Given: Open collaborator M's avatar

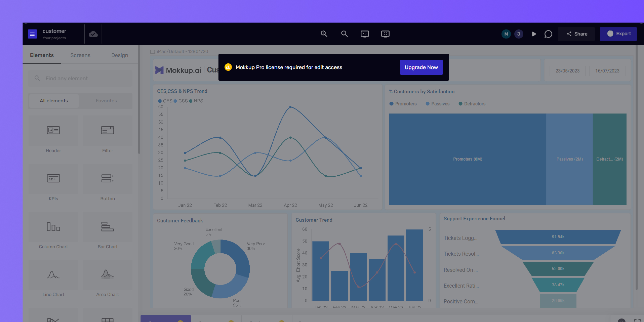Looking at the screenshot, I should point(506,34).
